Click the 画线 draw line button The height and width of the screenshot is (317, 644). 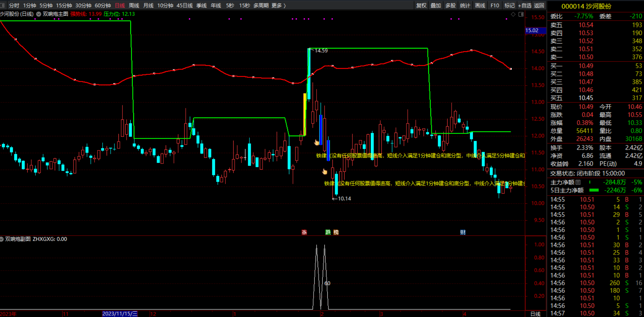pos(480,5)
